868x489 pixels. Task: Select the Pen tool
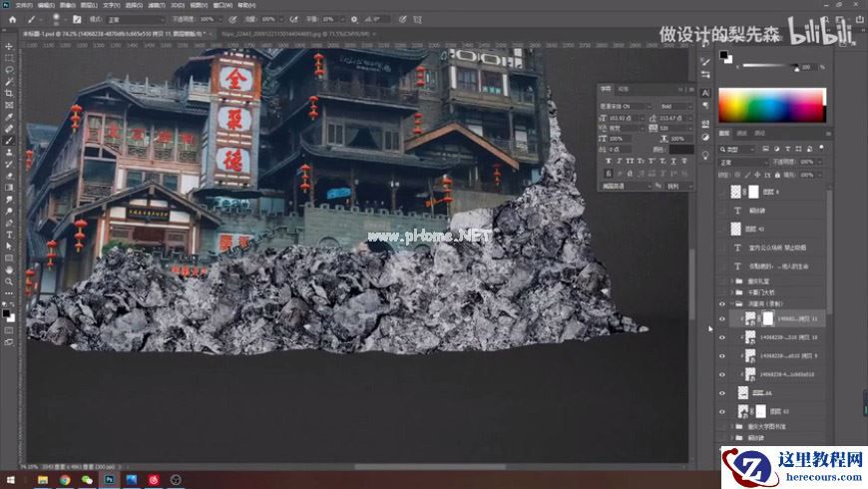(x=9, y=223)
